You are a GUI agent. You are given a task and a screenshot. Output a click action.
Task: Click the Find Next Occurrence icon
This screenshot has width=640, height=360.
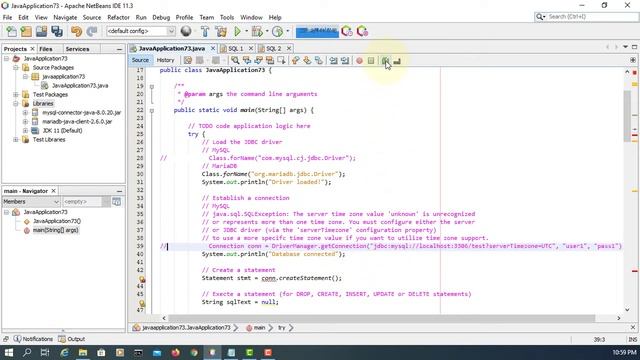click(258, 60)
